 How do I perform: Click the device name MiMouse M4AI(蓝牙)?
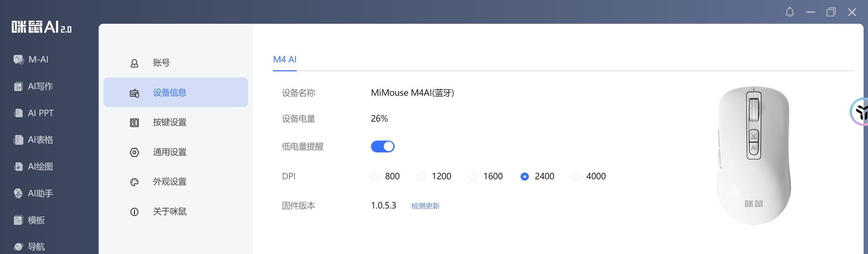click(412, 93)
